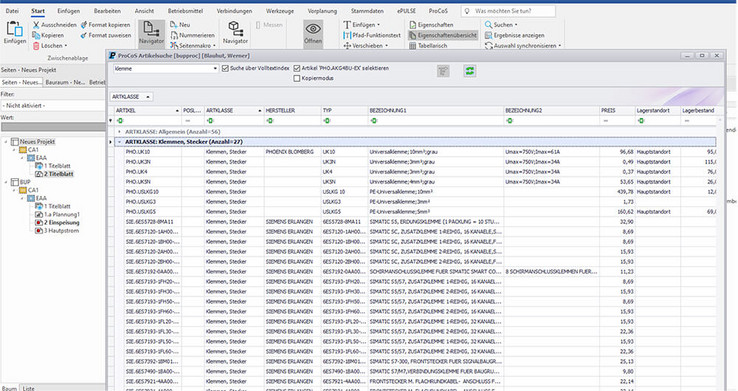Open the Betriebsmittel ribbon tab
The height and width of the screenshot is (391, 738).
pyautogui.click(x=185, y=11)
